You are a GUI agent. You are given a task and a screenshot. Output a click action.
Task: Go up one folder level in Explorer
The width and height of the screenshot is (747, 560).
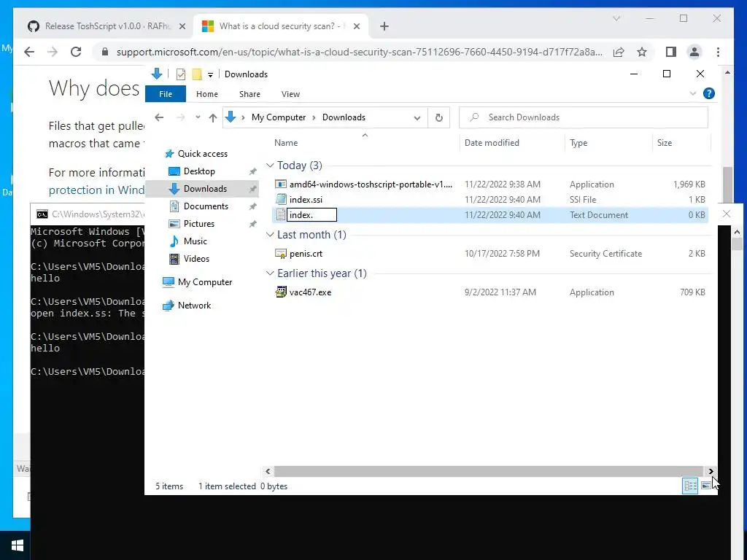[212, 117]
